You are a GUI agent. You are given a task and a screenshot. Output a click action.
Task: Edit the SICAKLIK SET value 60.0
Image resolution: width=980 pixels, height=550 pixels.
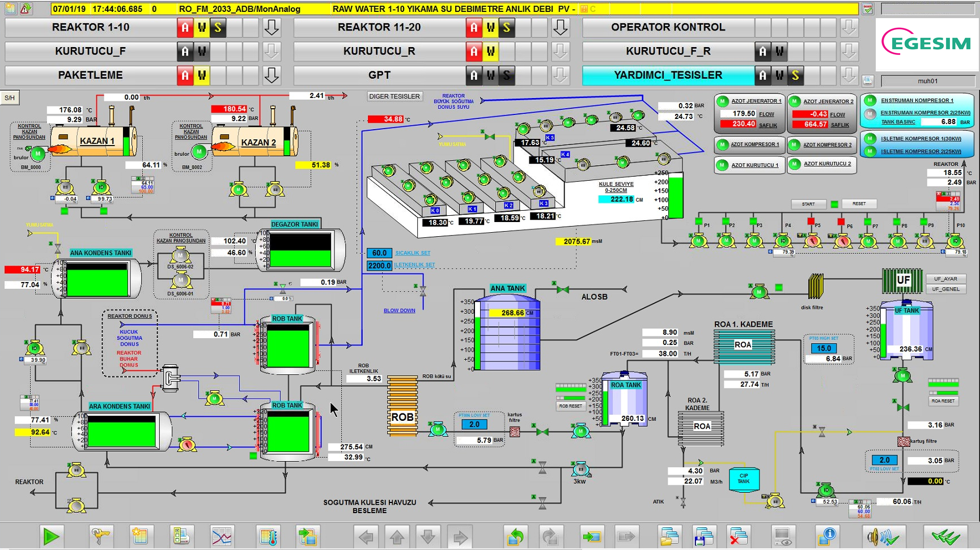click(379, 253)
